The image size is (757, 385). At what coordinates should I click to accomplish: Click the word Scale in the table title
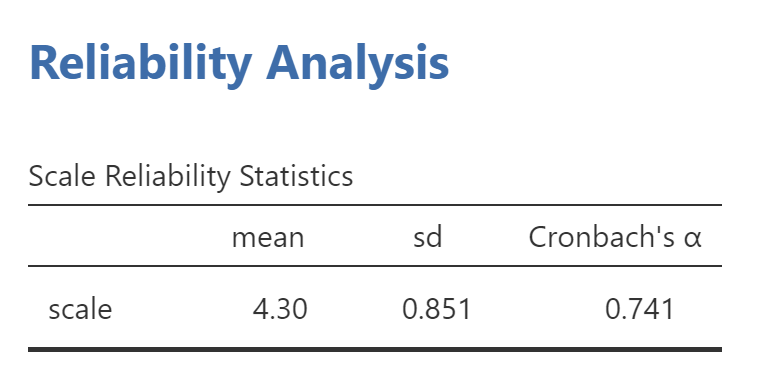[x=62, y=176]
